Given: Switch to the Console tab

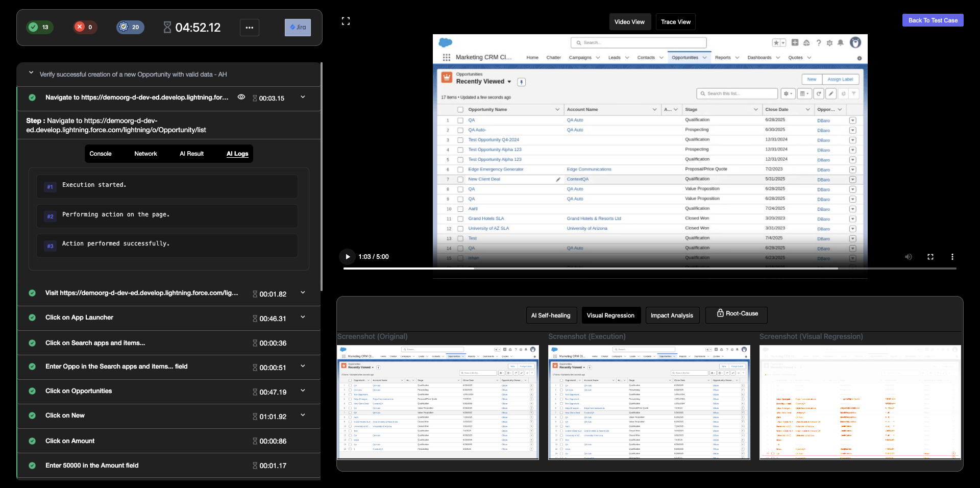Looking at the screenshot, I should click(x=101, y=154).
